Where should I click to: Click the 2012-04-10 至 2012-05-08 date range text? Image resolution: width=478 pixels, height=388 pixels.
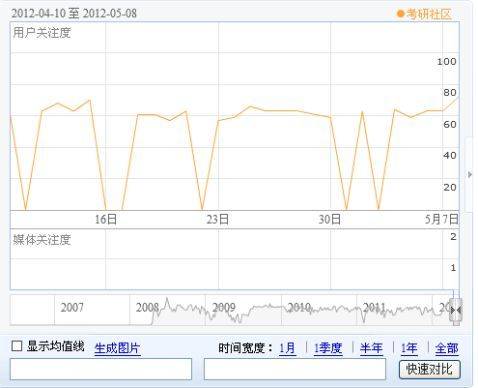click(x=74, y=13)
